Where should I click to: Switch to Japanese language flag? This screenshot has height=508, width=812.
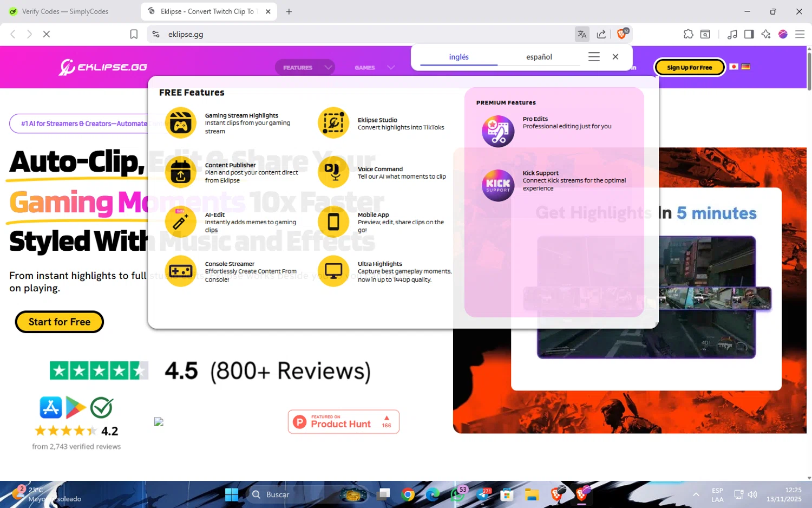(734, 67)
